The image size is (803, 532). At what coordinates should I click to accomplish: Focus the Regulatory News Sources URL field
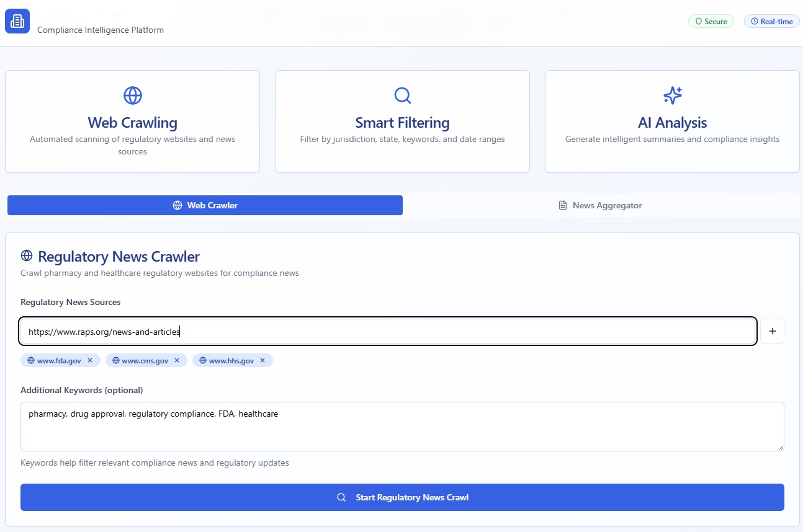[x=388, y=332]
